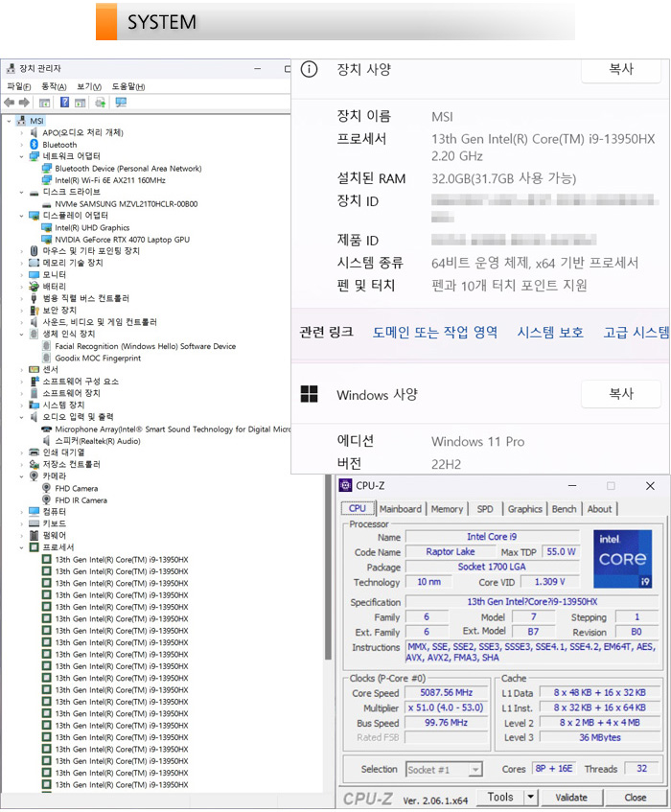This screenshot has height=812, width=671.
Task: Expand the 펌웨어 node
Action: point(21,536)
